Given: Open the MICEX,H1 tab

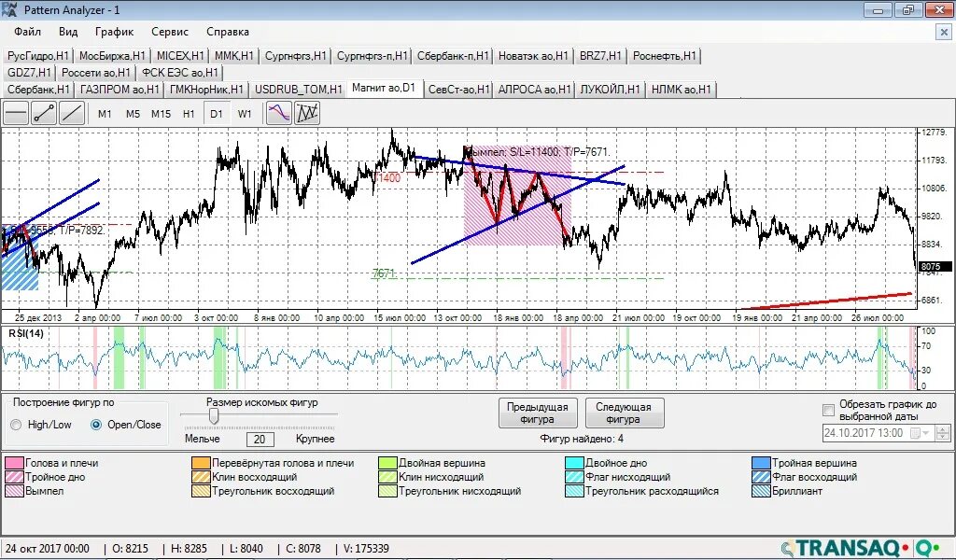Looking at the screenshot, I should (x=180, y=56).
